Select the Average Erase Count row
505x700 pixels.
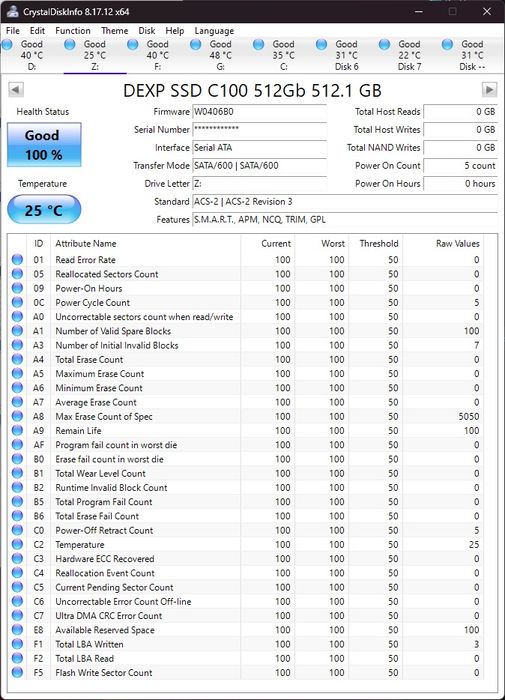point(246,402)
